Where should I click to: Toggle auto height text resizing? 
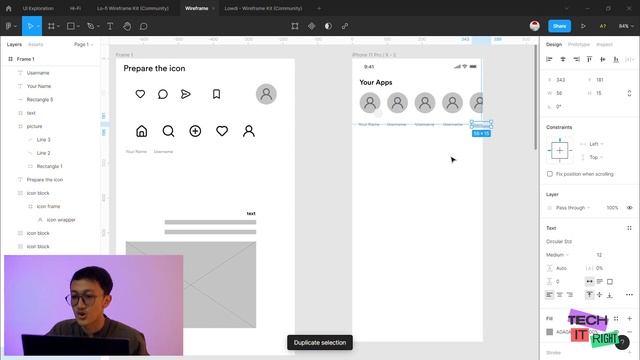pyautogui.click(x=600, y=282)
